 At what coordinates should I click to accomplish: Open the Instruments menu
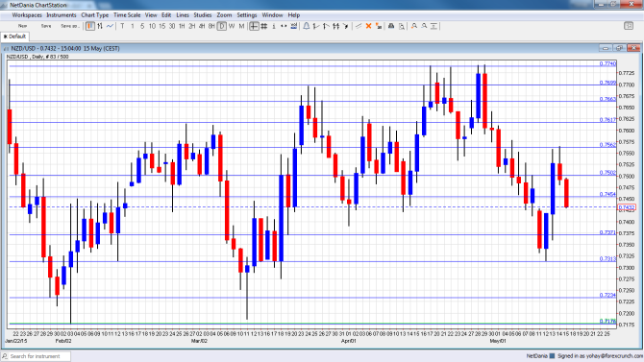point(62,15)
